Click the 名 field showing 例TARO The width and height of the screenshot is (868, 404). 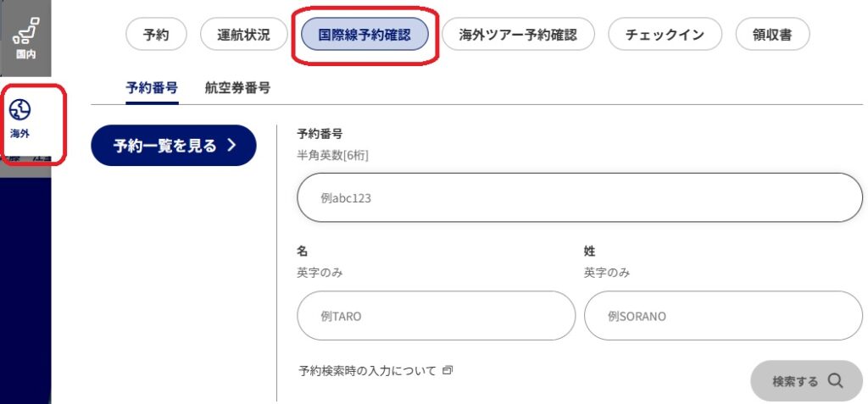[x=436, y=316]
